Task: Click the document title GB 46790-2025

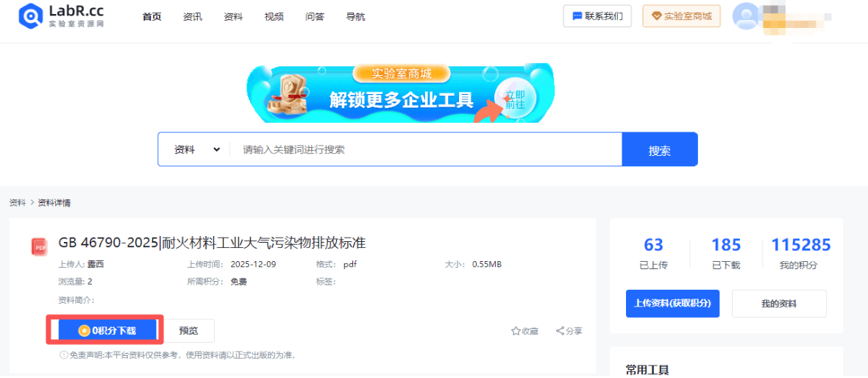Action: (213, 243)
